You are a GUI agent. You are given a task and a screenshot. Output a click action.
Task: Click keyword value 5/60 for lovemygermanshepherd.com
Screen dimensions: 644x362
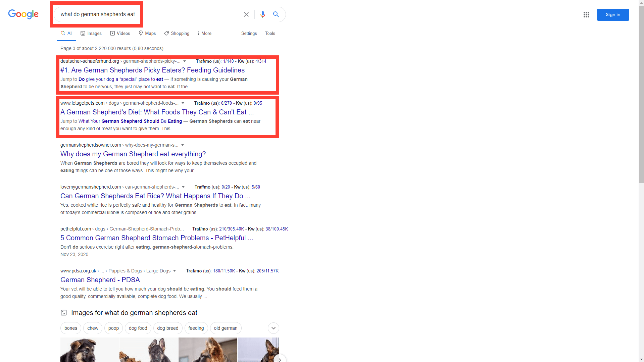pos(256,187)
